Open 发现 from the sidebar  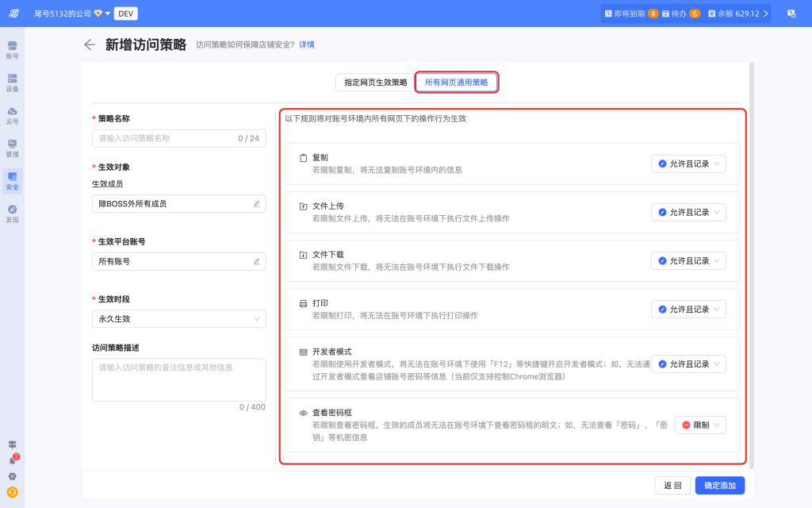pyautogui.click(x=12, y=213)
